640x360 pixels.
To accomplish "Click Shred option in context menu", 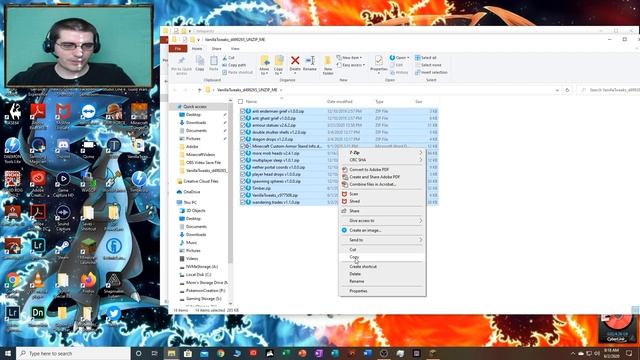I will [x=354, y=201].
